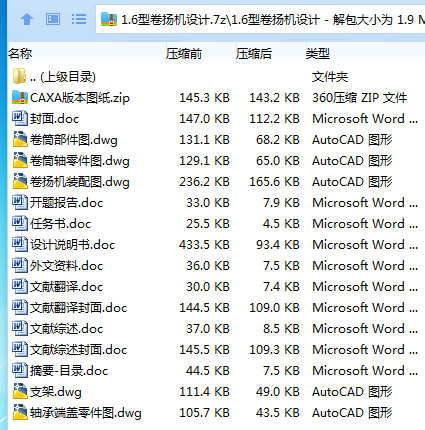Click Microsoft Word type of 摘要-目录.doc
Screen dimensions: 425x430
pyautogui.click(x=365, y=371)
